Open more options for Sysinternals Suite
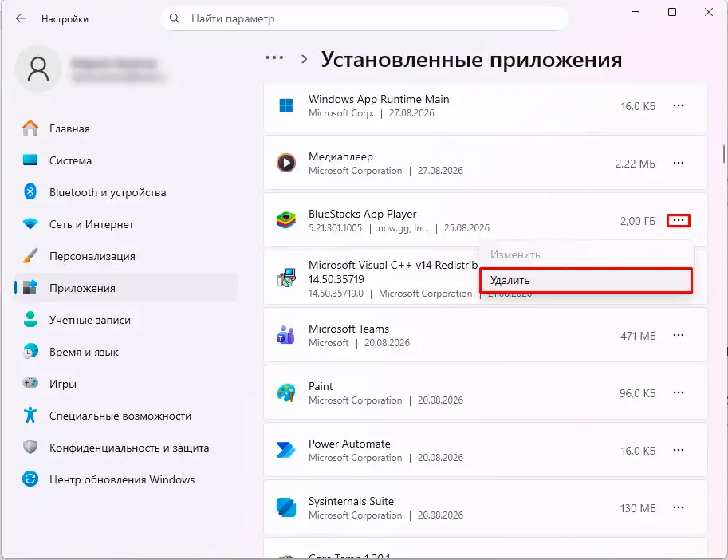Viewport: 728px width, 560px height. point(679,507)
